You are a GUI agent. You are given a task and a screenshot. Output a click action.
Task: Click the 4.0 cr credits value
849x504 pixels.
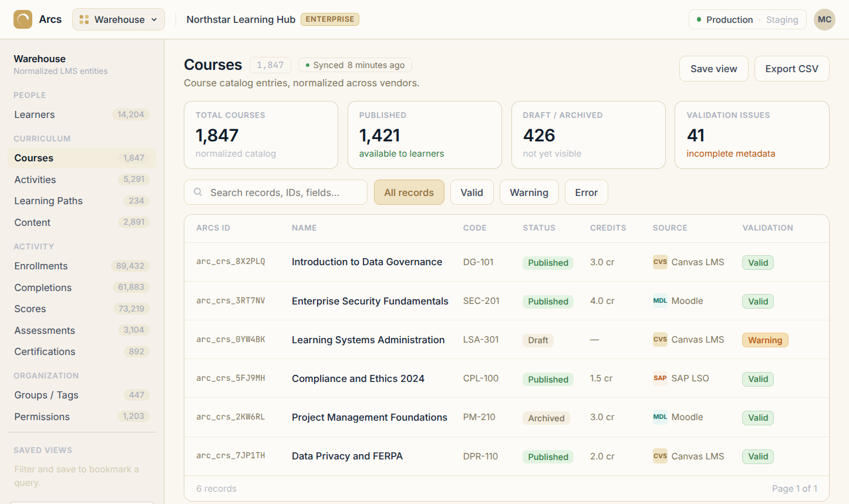click(602, 301)
